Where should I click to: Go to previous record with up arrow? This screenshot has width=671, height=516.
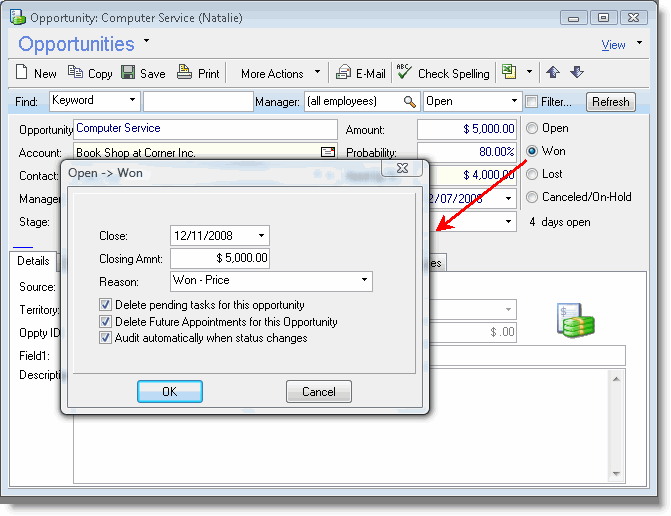(x=554, y=73)
